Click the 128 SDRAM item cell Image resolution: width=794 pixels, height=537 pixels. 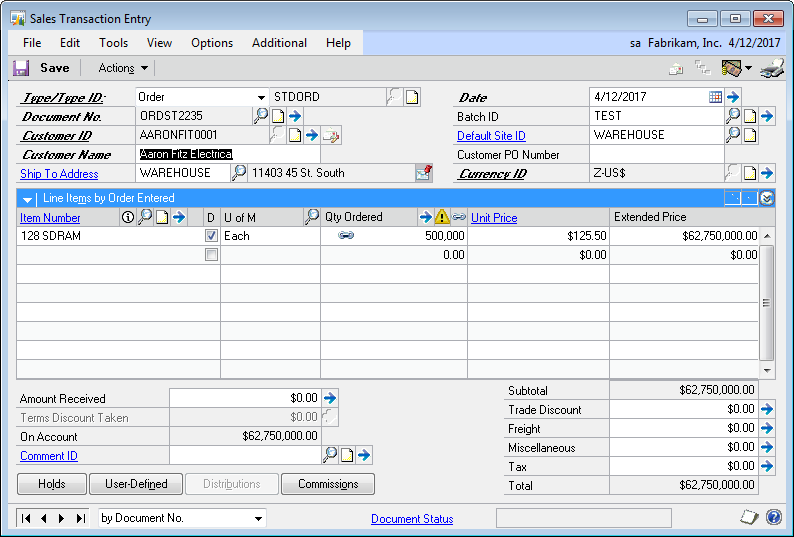pyautogui.click(x=110, y=236)
